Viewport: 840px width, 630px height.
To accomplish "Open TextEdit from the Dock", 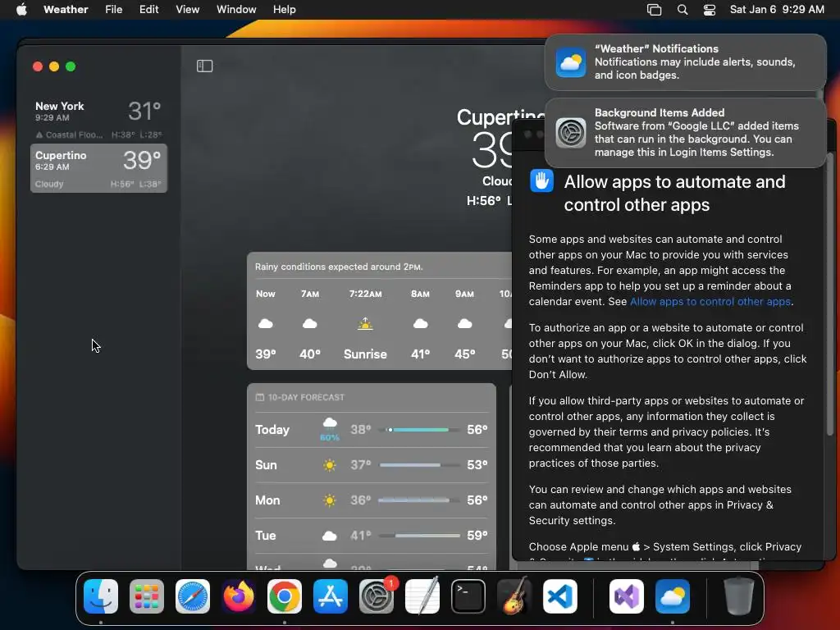I will 422,596.
